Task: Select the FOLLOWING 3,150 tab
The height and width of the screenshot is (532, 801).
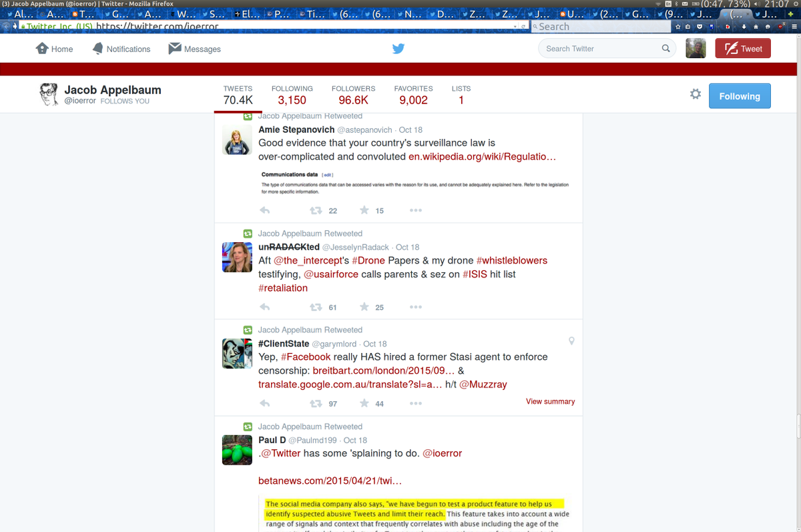Action: click(292, 95)
